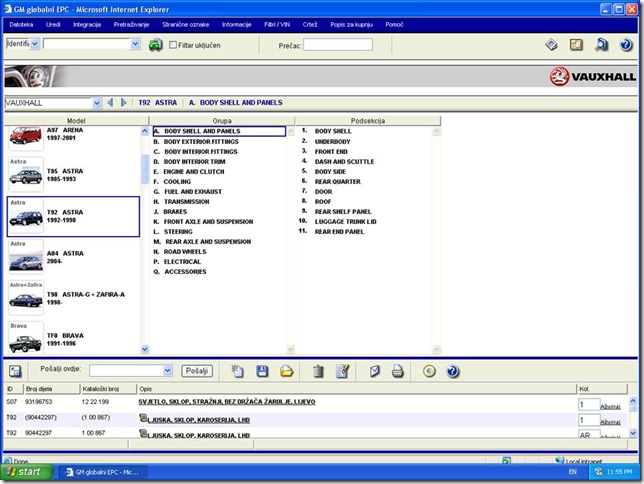Screen dimensions: 644x484
Task: Open part link 'SVJETLO, SKLOP, STRAŽNJI'
Action: click(227, 402)
